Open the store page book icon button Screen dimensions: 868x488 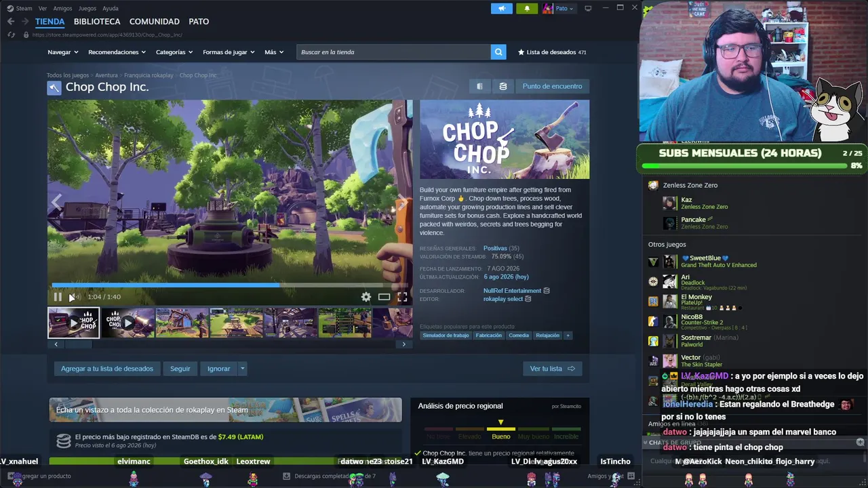point(479,86)
